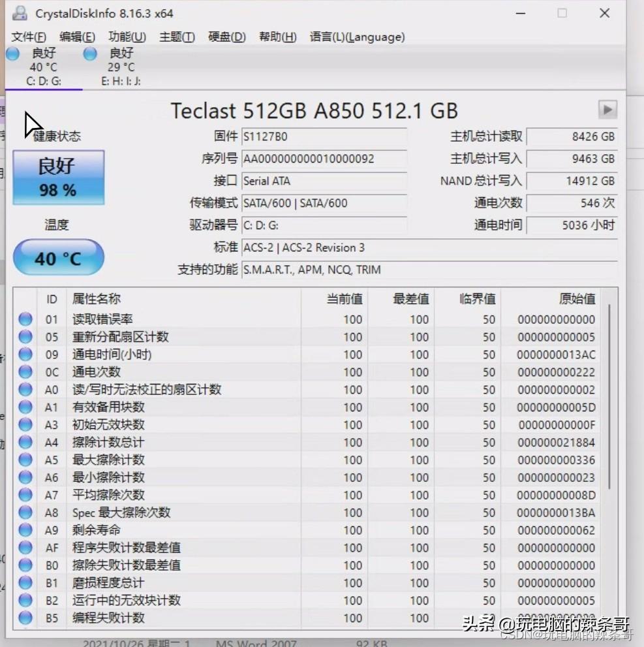Screen dimensions: 644x647
Task: Select the blue status orb for disk C: D: G:
Action: (x=12, y=54)
